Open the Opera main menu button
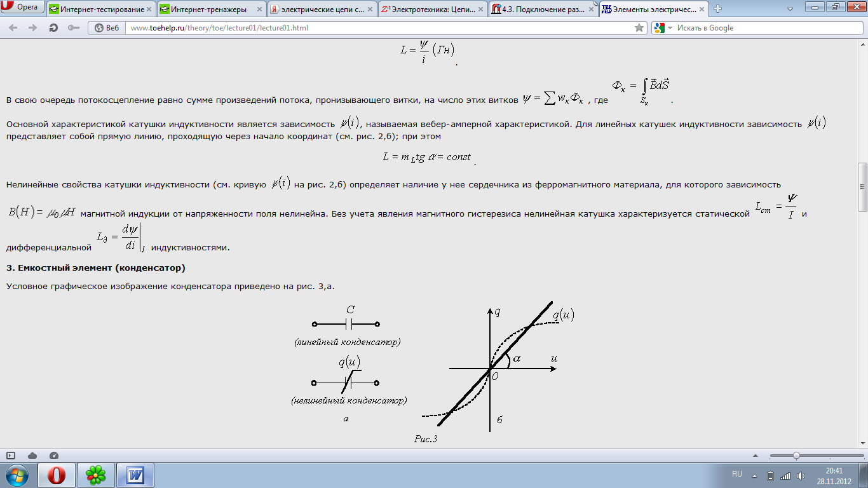 tap(23, 8)
